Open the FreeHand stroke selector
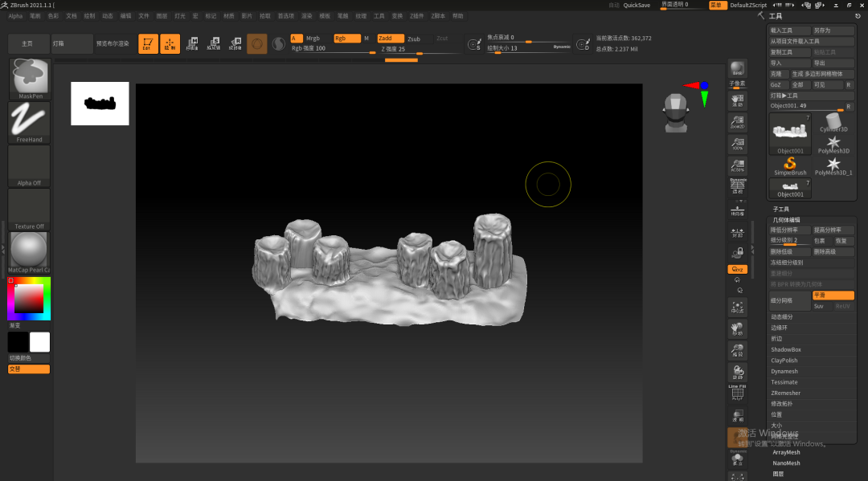This screenshot has width=868, height=481. pyautogui.click(x=30, y=122)
